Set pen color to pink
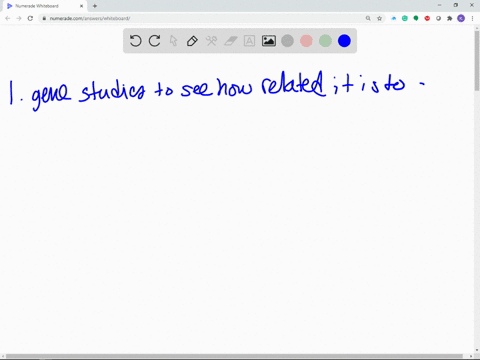 click(x=306, y=41)
